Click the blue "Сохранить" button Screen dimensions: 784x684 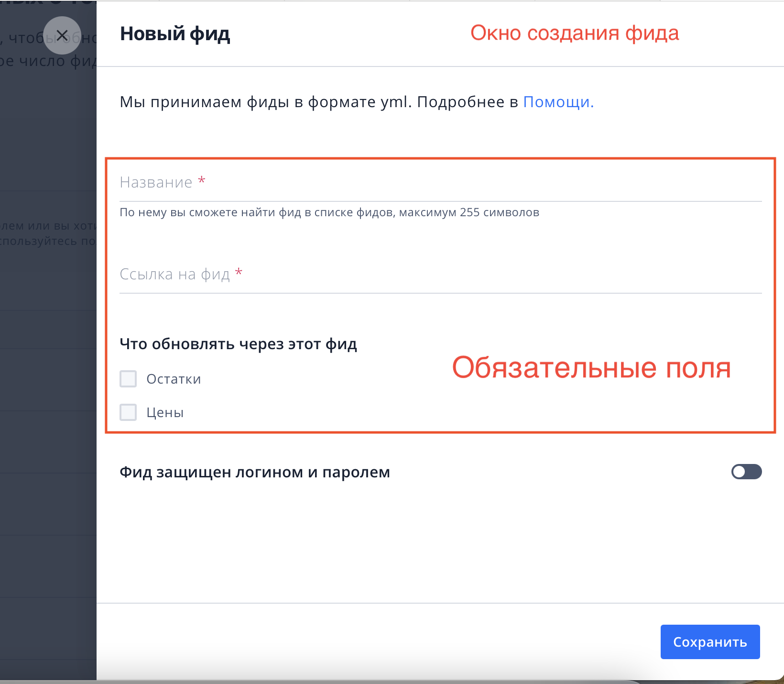pos(710,642)
